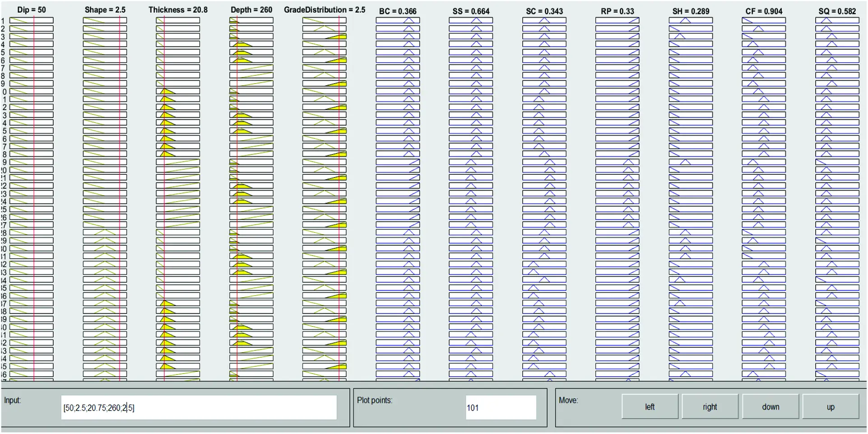Click the Shape = 2.5 column header
The image size is (868, 434).
pyautogui.click(x=105, y=9)
